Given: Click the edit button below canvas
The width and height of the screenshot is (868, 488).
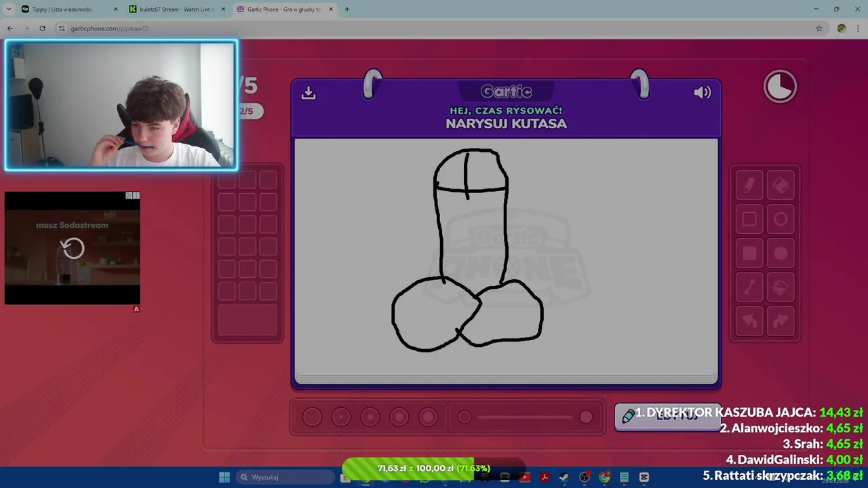Looking at the screenshot, I should [668, 417].
